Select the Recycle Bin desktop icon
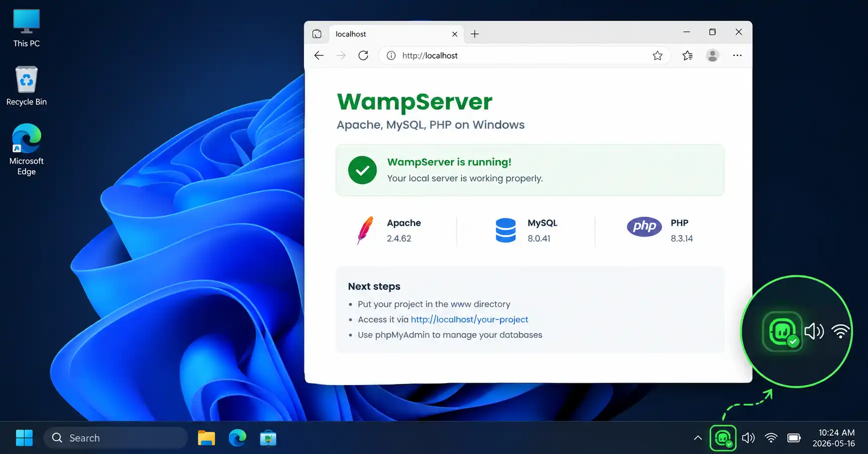The image size is (868, 454). (27, 86)
